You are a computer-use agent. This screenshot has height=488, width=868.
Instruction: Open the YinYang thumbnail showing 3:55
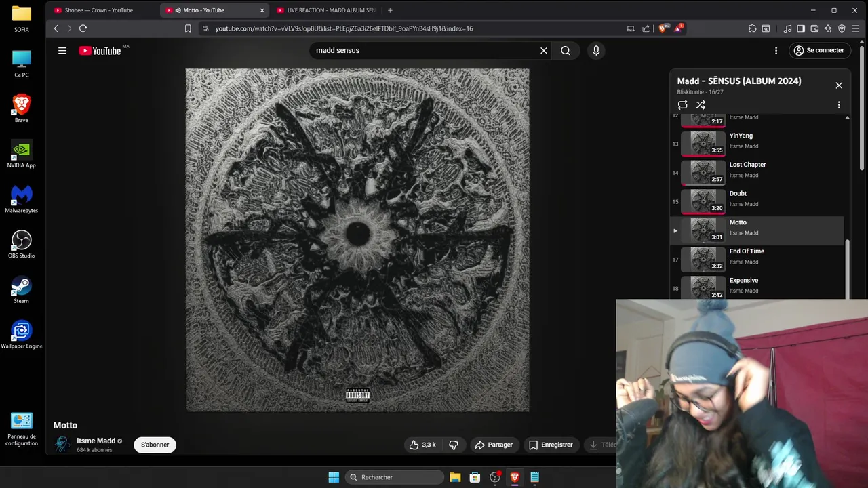pyautogui.click(x=703, y=144)
